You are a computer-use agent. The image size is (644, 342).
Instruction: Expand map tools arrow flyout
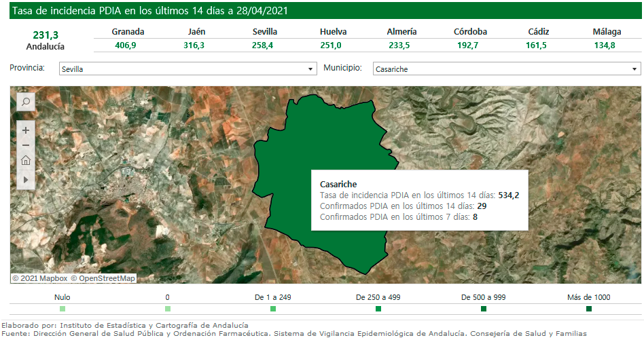[26, 180]
